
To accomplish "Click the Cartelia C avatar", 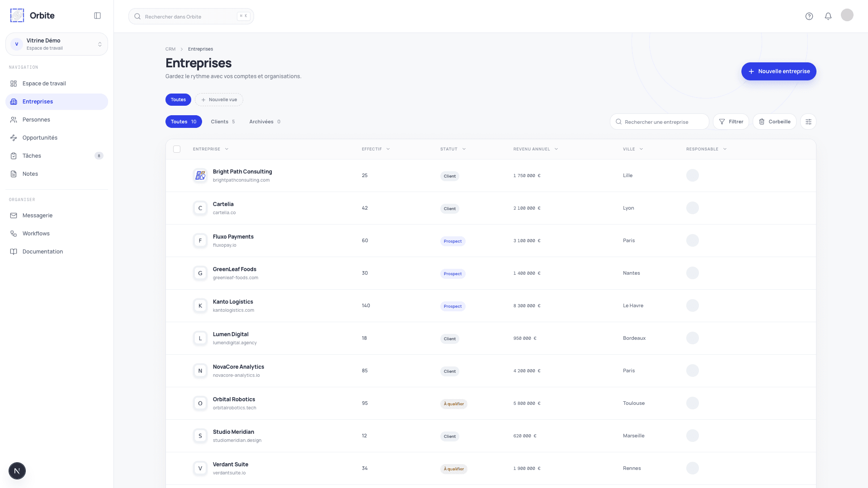I will pos(200,208).
